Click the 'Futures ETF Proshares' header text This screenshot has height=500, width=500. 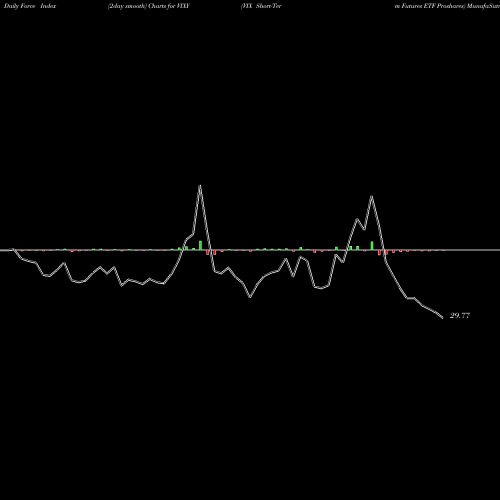click(x=433, y=6)
